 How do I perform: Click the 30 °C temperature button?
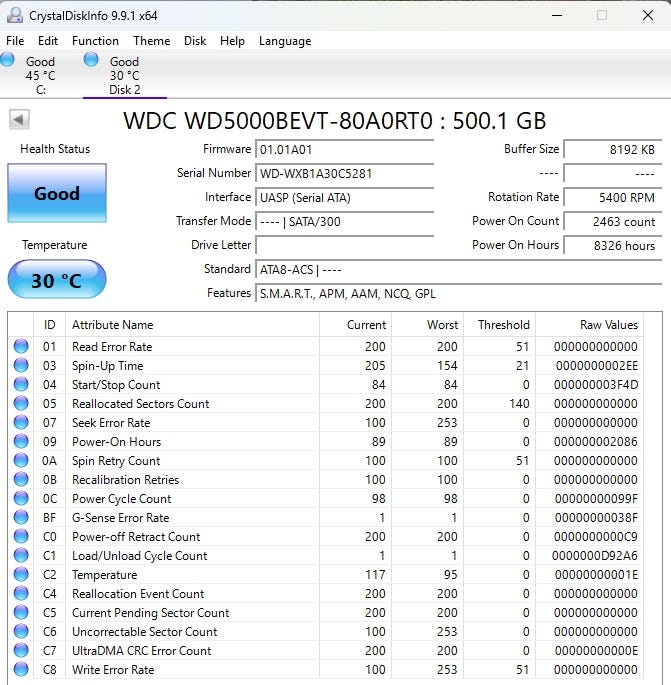57,280
